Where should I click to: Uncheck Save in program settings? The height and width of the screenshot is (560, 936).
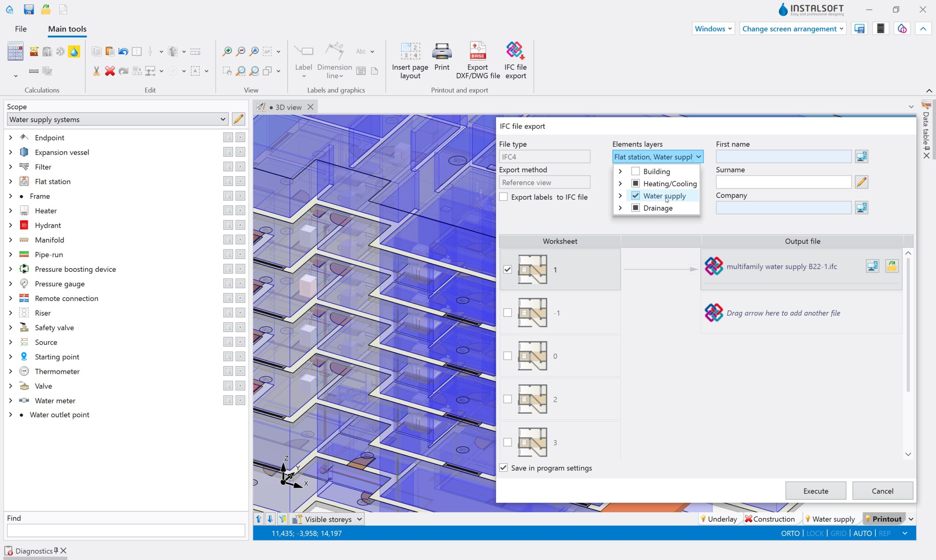pyautogui.click(x=503, y=468)
